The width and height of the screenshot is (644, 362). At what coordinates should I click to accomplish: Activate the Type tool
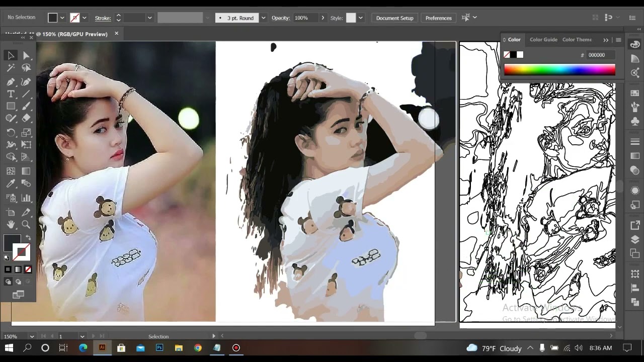point(11,94)
